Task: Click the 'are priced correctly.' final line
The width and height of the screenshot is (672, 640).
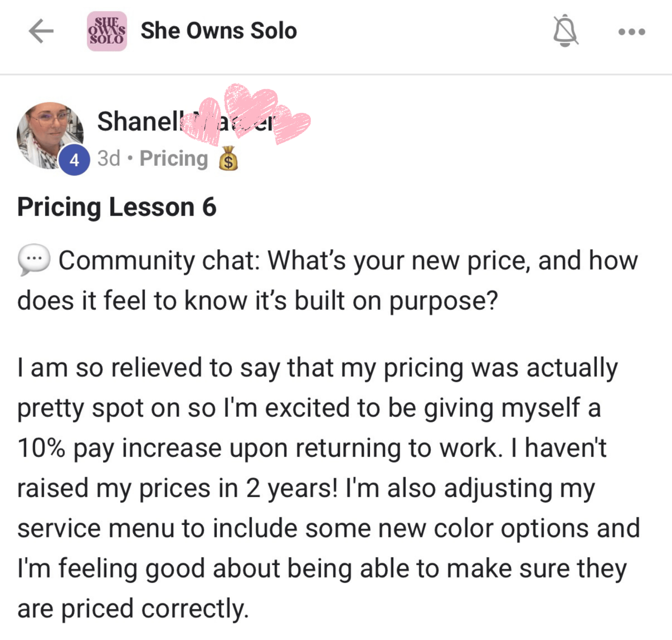Action: coord(133,608)
